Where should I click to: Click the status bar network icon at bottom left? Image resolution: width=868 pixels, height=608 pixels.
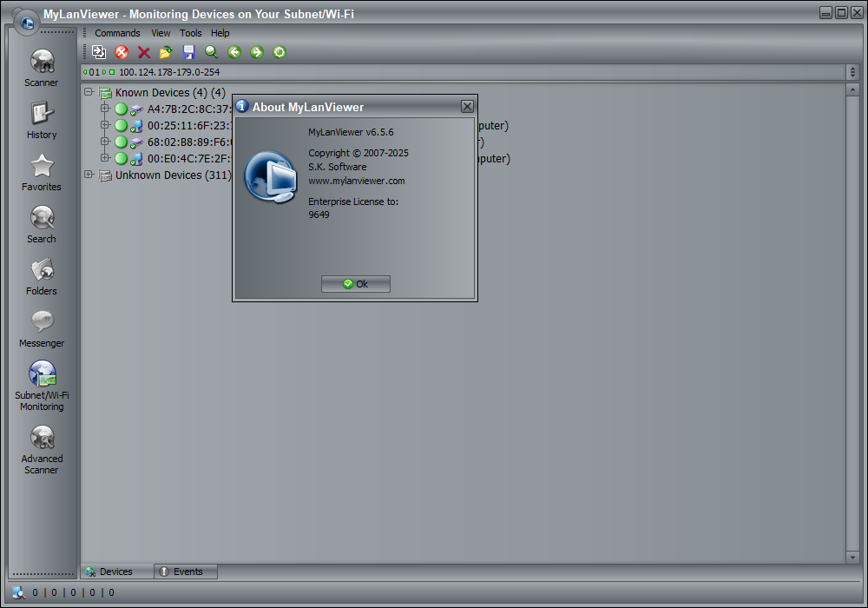point(18,592)
